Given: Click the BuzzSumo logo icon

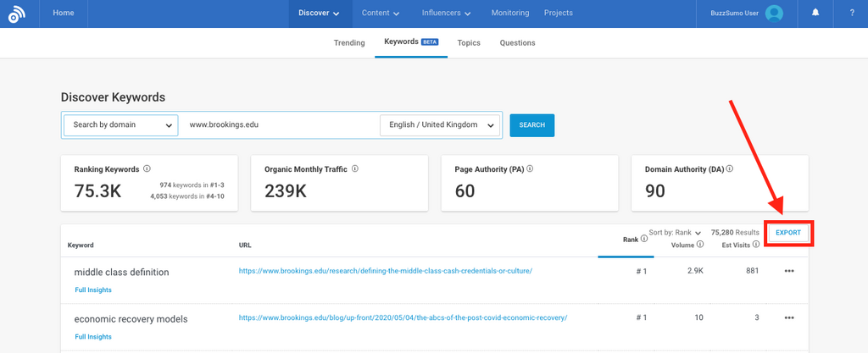Looking at the screenshot, I should pyautogui.click(x=17, y=14).
